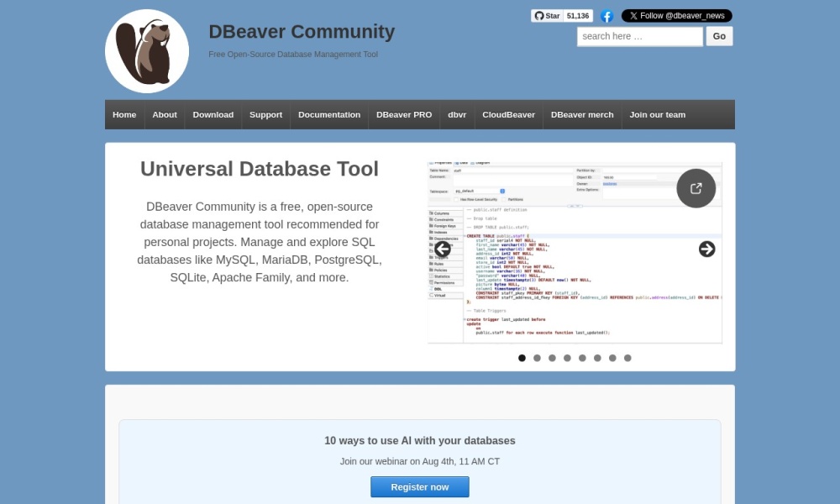Open the About menu item
Screen dimensions: 840x504
pyautogui.click(x=165, y=114)
